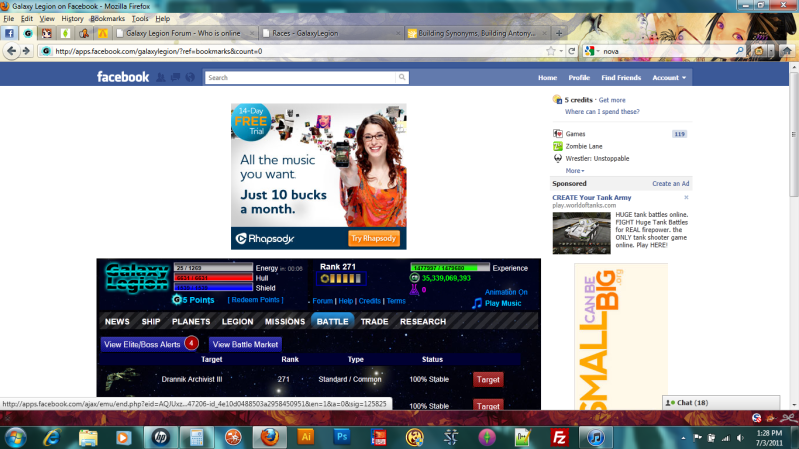Viewport: 799px width, 449px height.
Task: Expand the Account dropdown
Action: (x=669, y=77)
